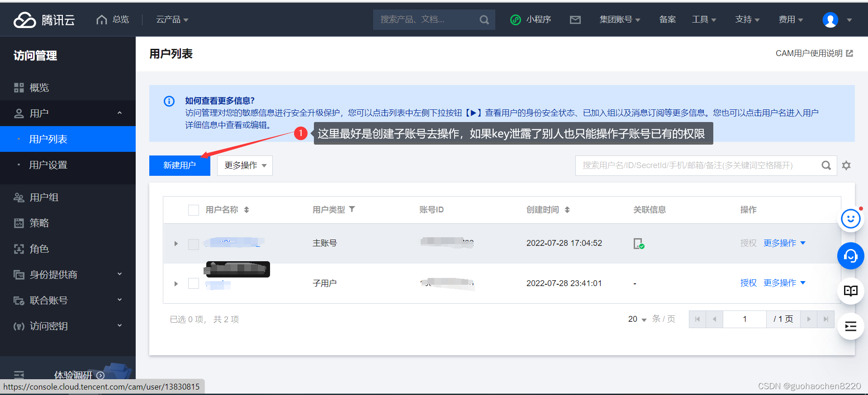Open CAM用户使用说明 external link icon

click(x=849, y=53)
